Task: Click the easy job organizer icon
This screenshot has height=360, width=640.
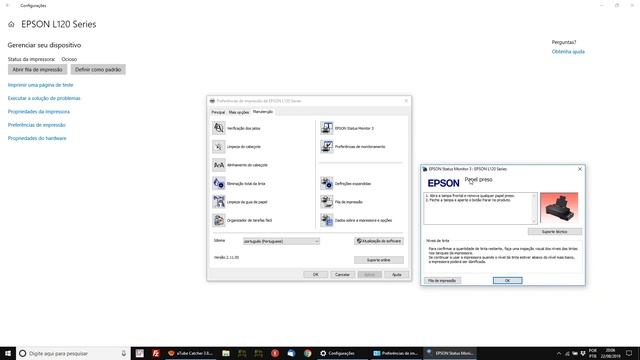Action: tap(219, 220)
